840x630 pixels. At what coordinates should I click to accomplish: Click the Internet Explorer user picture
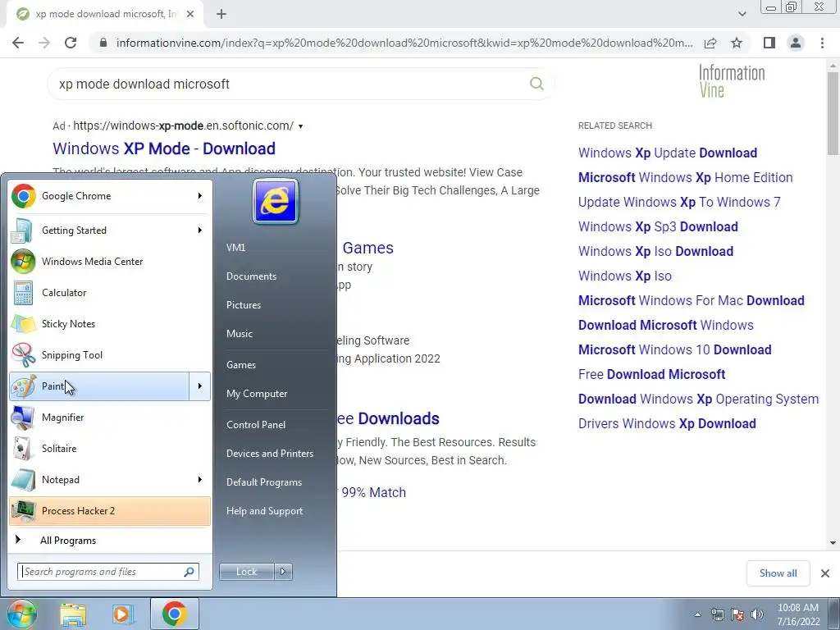click(276, 202)
